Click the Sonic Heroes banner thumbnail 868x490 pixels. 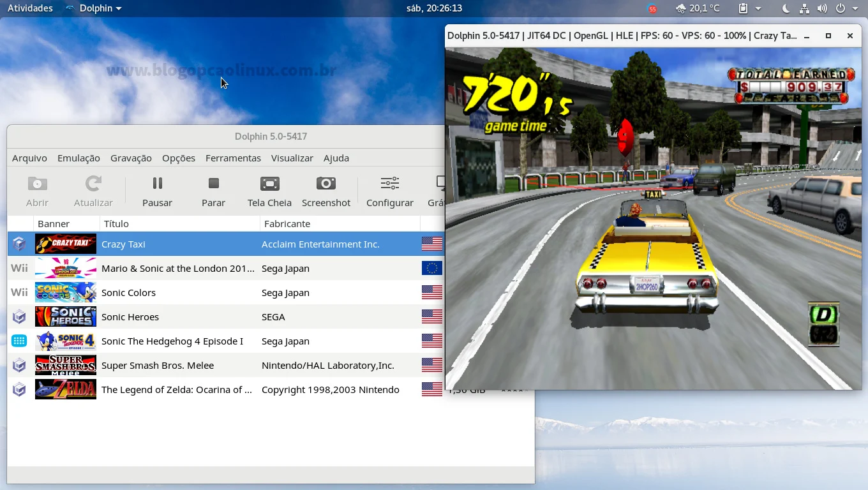66,316
